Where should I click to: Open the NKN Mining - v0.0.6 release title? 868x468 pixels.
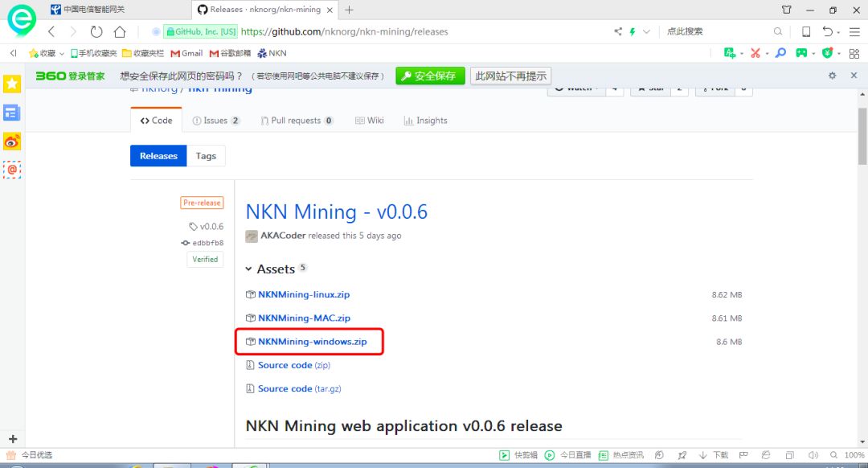click(x=337, y=211)
